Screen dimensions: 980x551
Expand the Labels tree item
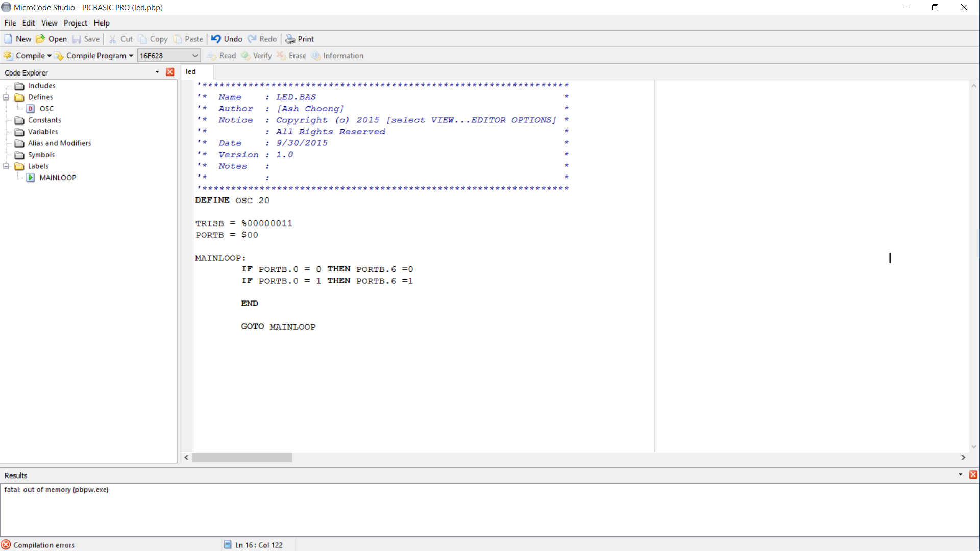click(6, 165)
